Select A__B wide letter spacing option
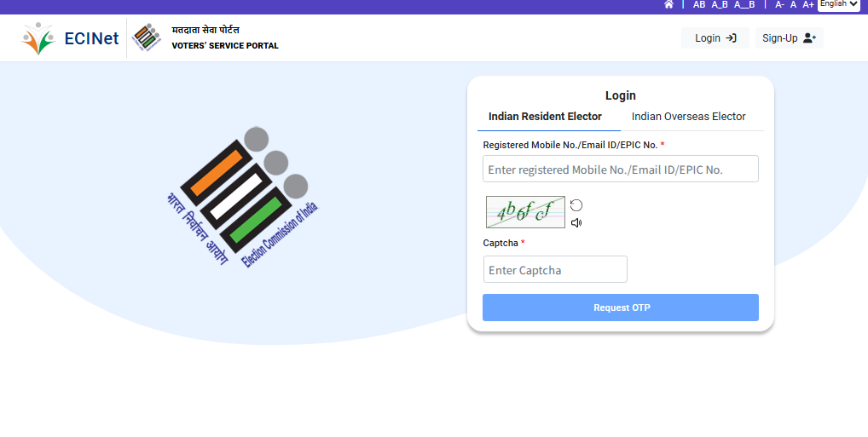Viewport: 868px width, 437px height. point(744,4)
